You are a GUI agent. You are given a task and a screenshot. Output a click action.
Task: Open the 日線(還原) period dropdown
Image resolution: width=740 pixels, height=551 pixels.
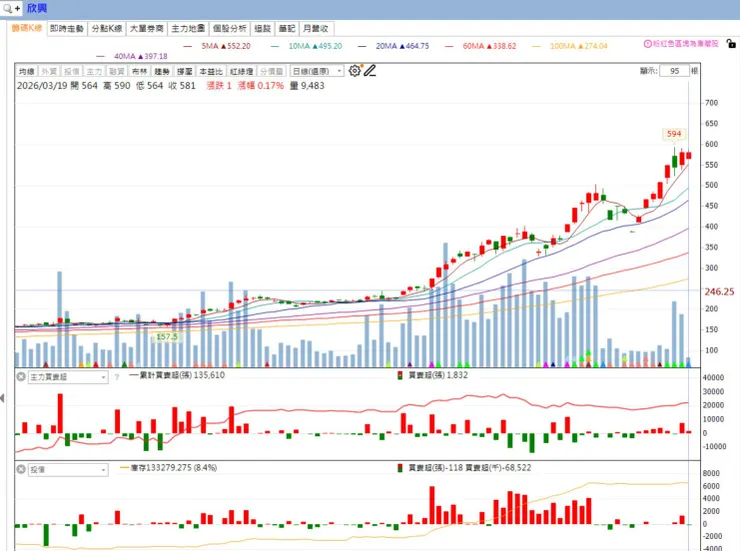pos(317,71)
